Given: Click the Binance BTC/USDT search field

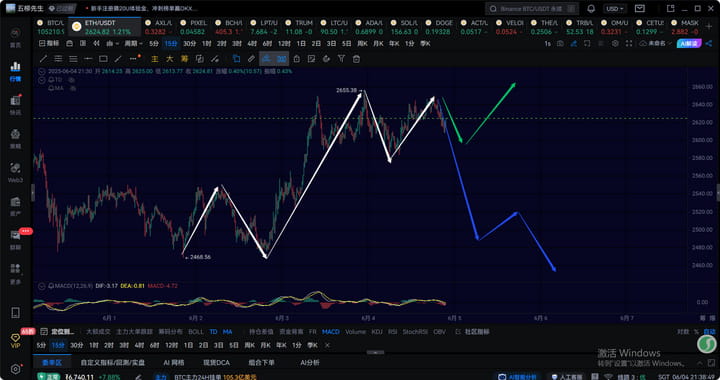Looking at the screenshot, I should point(532,9).
